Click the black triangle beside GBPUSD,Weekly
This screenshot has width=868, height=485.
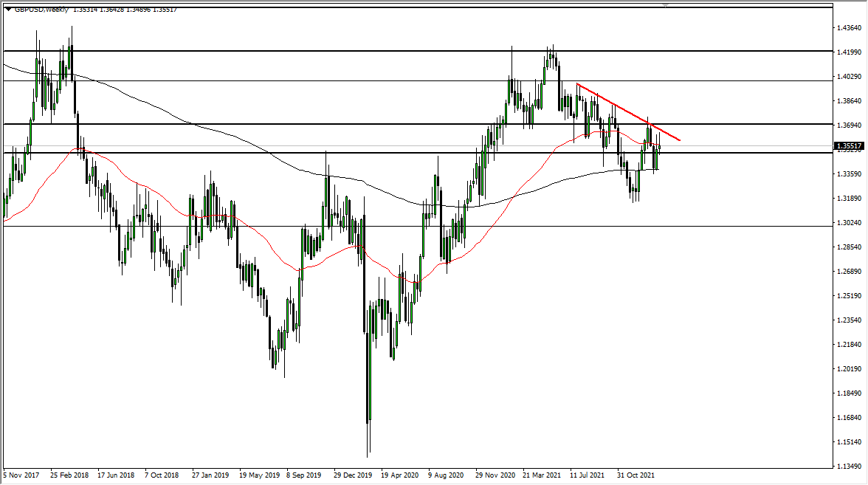pyautogui.click(x=8, y=10)
